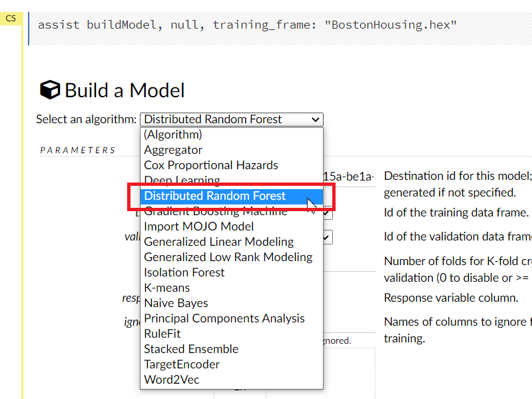This screenshot has height=399, width=532.
Task: Choose Isolation Forest algorithm
Action: [x=184, y=272]
